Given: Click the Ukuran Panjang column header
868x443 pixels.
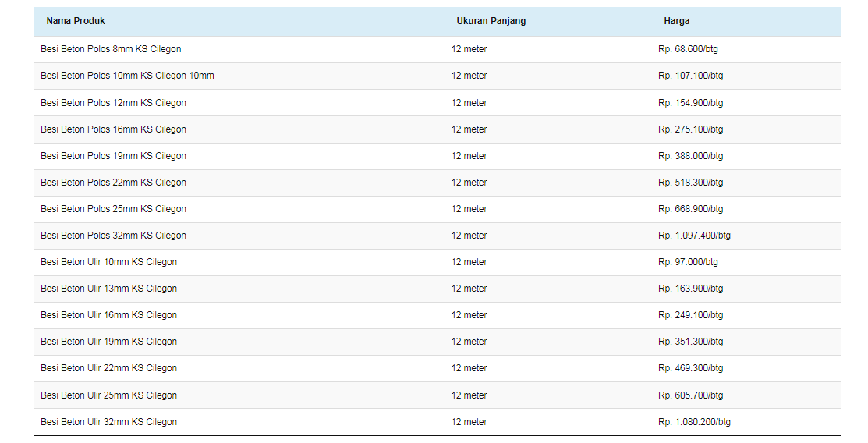Looking at the screenshot, I should pyautogui.click(x=491, y=21).
